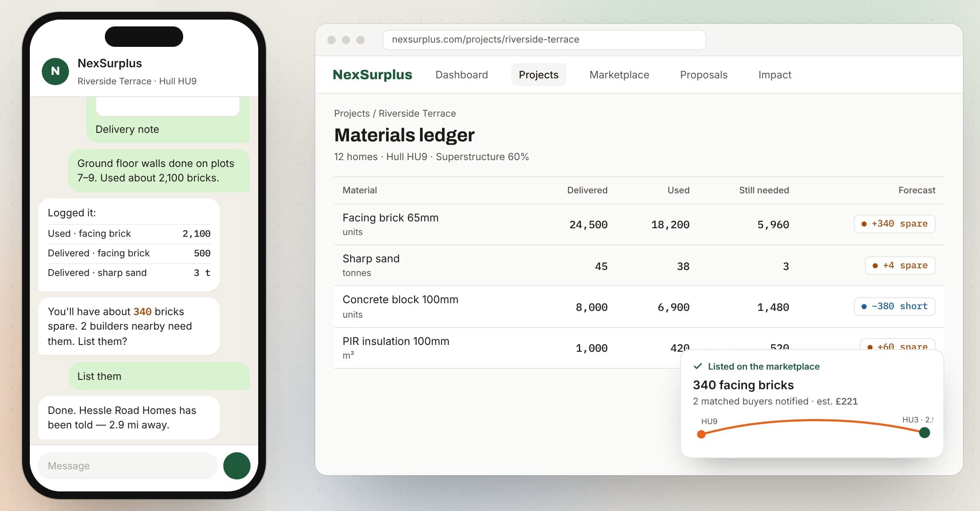Click the Used column header
This screenshot has width=980, height=511.
coord(678,190)
